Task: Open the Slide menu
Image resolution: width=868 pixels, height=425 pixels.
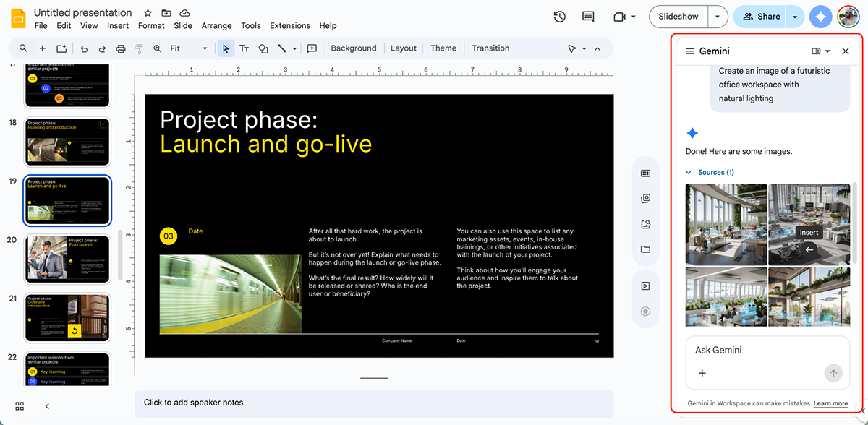Action: click(x=182, y=25)
